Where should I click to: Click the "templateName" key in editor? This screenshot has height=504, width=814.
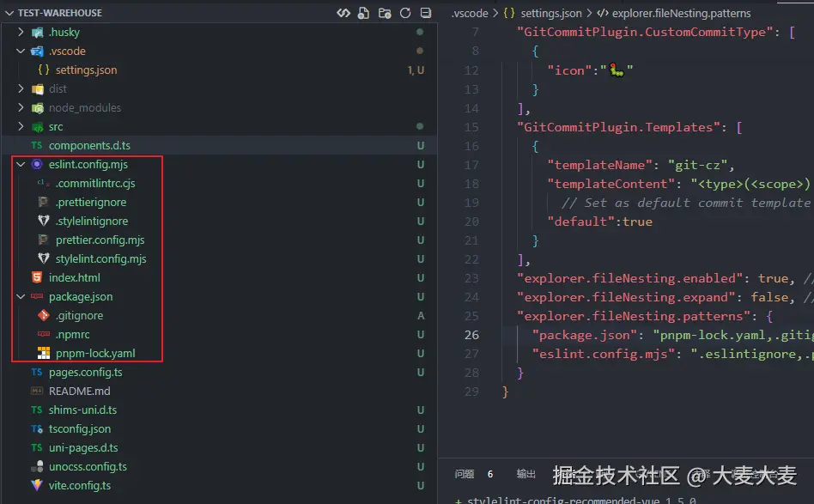(x=599, y=165)
